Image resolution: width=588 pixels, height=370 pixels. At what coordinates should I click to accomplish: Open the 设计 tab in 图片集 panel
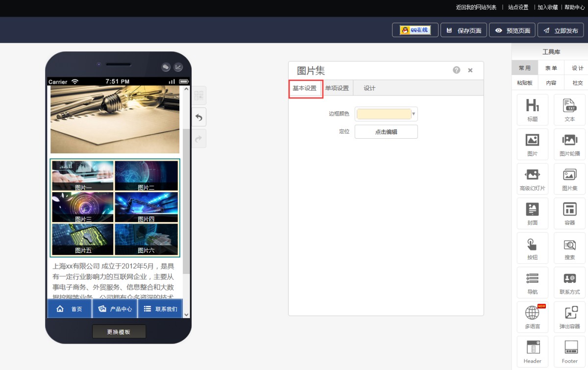pos(369,88)
